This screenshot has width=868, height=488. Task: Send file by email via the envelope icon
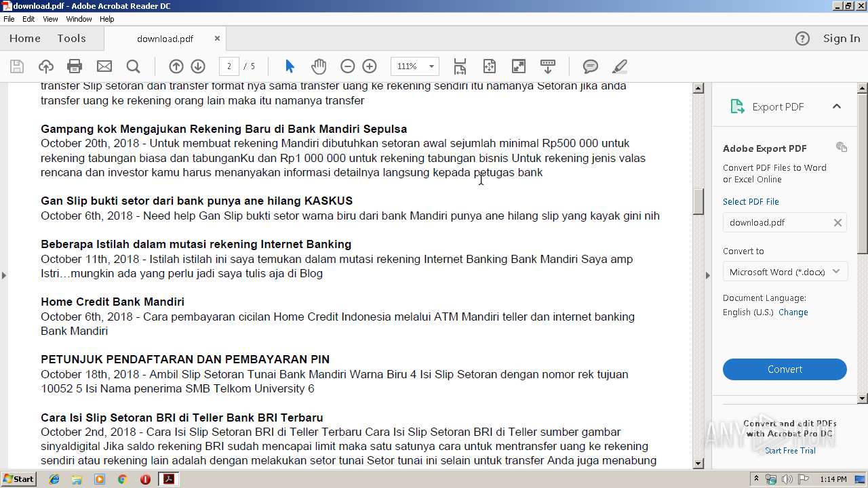pyautogui.click(x=104, y=66)
